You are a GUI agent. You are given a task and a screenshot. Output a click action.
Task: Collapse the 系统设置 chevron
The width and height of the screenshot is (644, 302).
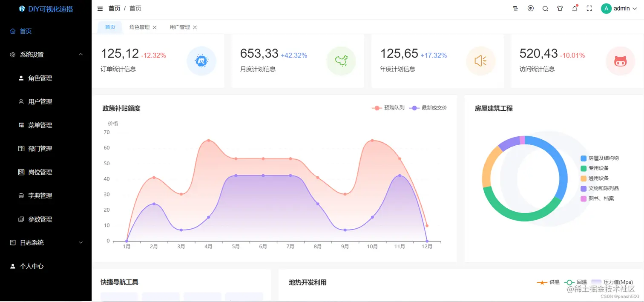(80, 55)
